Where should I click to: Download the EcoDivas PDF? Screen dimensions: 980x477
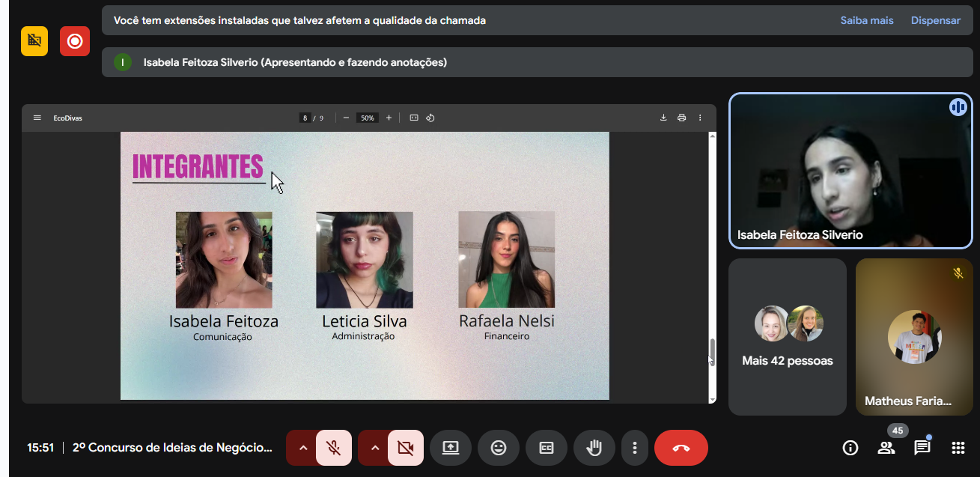663,118
